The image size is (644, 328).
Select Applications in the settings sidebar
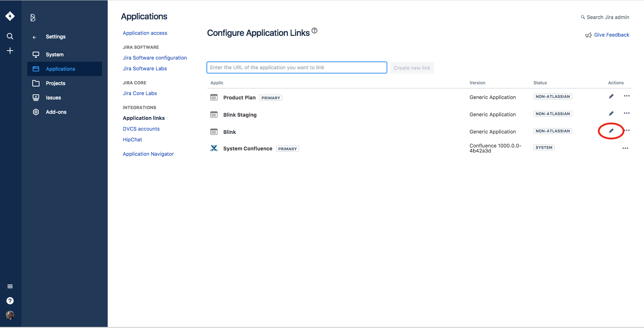[x=65, y=69]
